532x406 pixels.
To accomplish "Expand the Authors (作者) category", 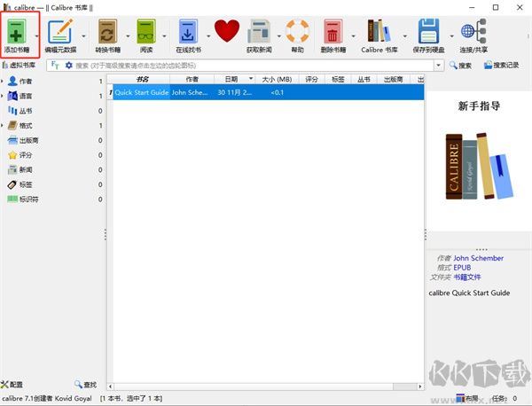I will point(3,81).
